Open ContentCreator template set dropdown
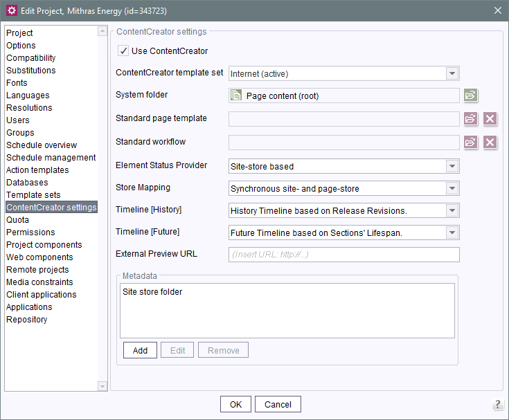This screenshot has width=509, height=420. click(452, 73)
